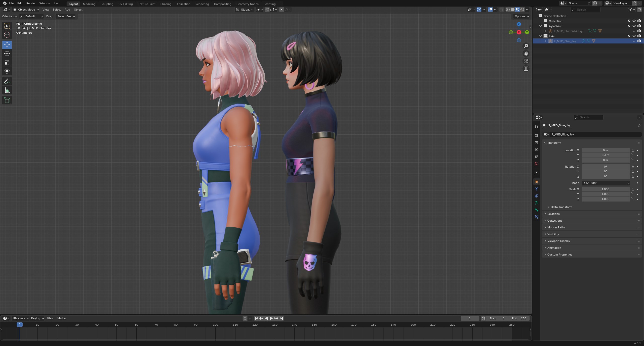Click the pan view hand icon
The image size is (644, 346).
[526, 54]
